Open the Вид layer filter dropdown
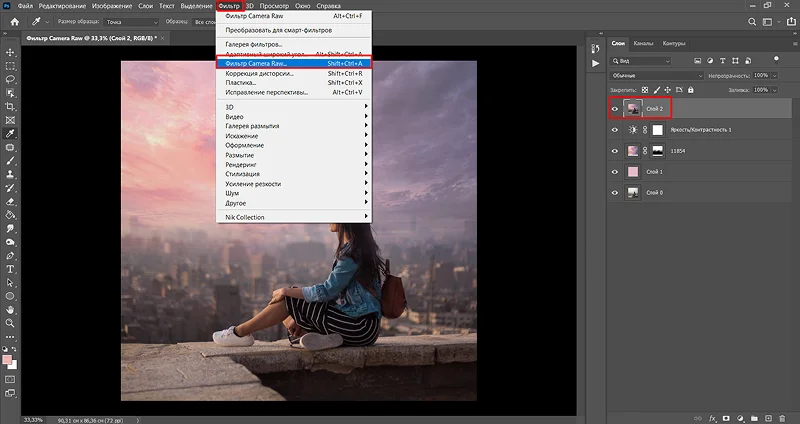Viewport: 800px width, 424px height. coord(641,61)
